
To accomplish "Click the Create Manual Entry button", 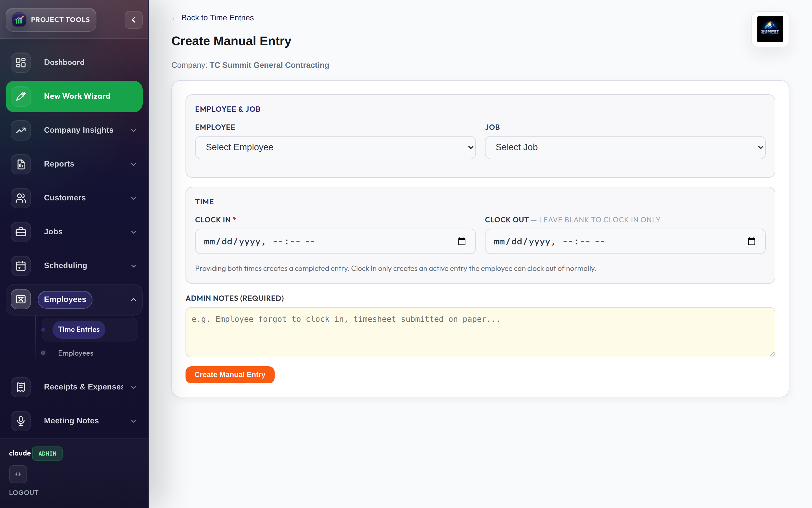I will 230,375.
